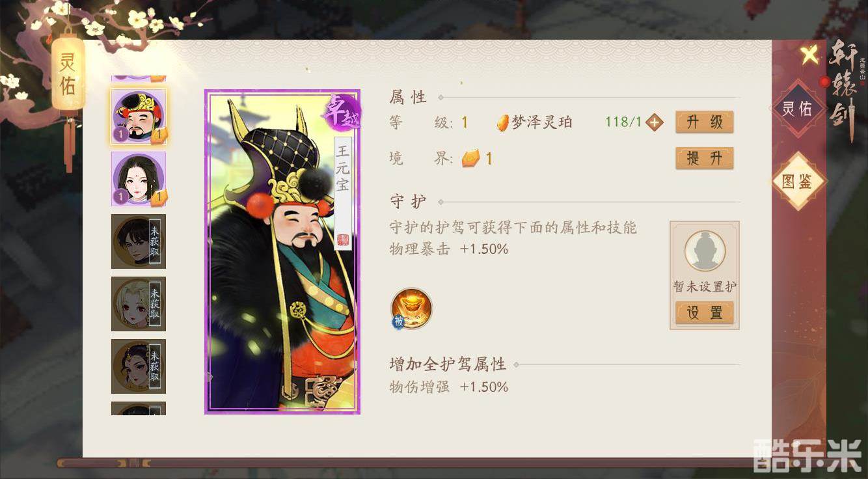Image resolution: width=868 pixels, height=479 pixels.
Task: Select the locked lady with gold headdress
Action: click(138, 366)
